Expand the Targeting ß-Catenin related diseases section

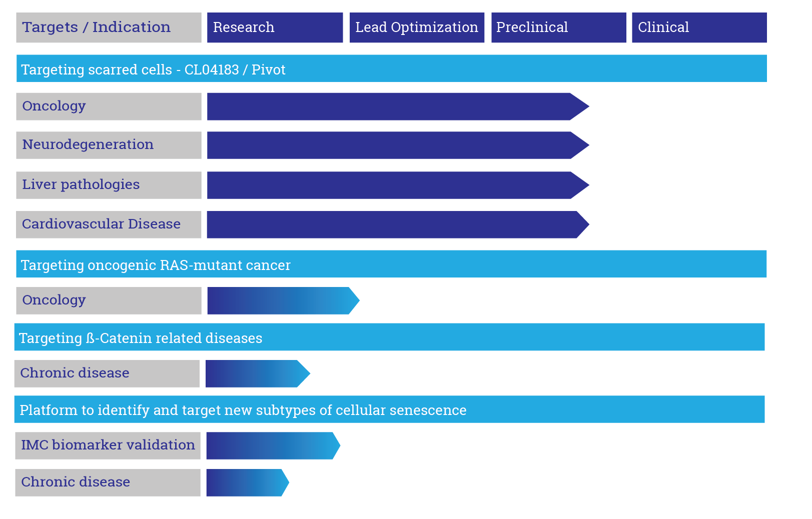tap(389, 337)
